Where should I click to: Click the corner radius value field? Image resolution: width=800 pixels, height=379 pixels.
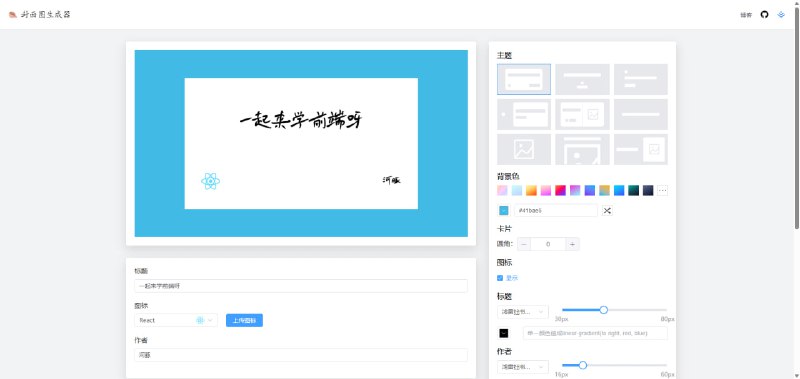548,244
